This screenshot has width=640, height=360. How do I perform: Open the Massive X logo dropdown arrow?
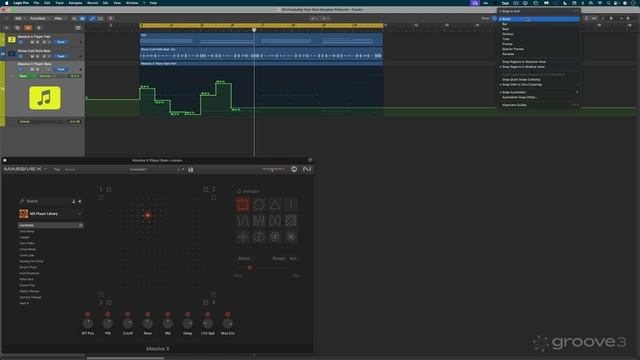coord(45,169)
